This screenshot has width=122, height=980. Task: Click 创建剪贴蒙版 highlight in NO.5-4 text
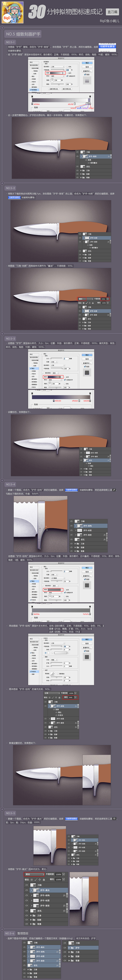tap(71, 490)
